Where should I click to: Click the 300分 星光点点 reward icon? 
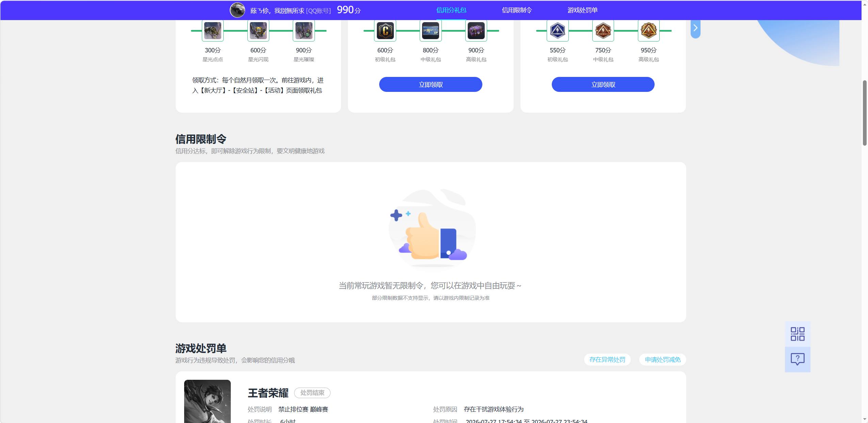point(213,31)
